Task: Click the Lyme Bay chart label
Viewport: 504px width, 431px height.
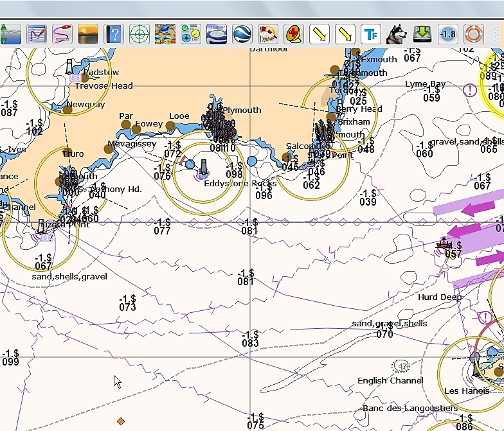Action: pos(426,84)
